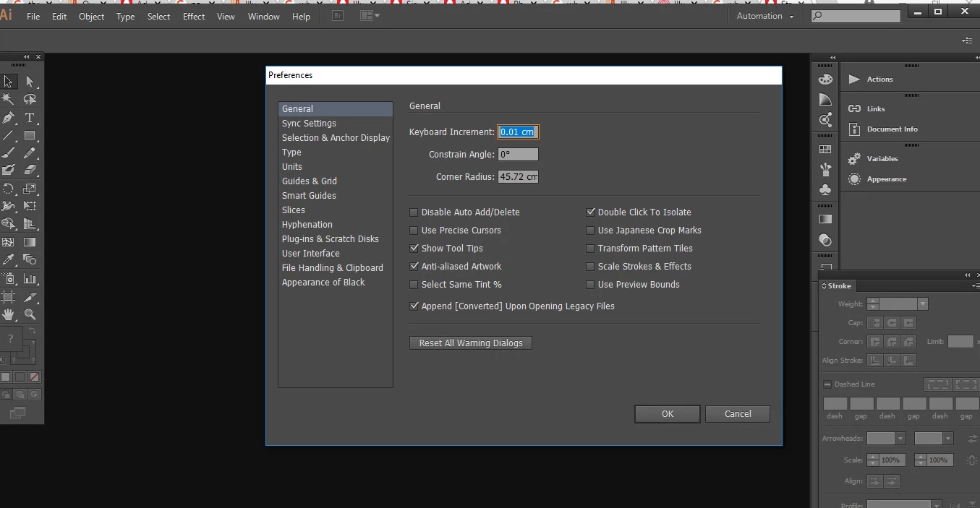Enable Use Precise Cursors checkbox
The height and width of the screenshot is (508, 980).
[x=414, y=231]
